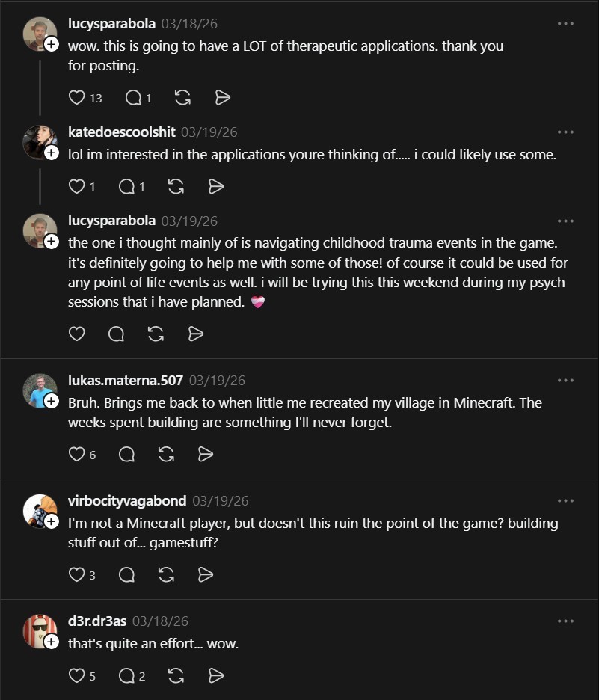This screenshot has width=599, height=700.
Task: Open replies on d3r.dr3as's comment
Action: [127, 676]
